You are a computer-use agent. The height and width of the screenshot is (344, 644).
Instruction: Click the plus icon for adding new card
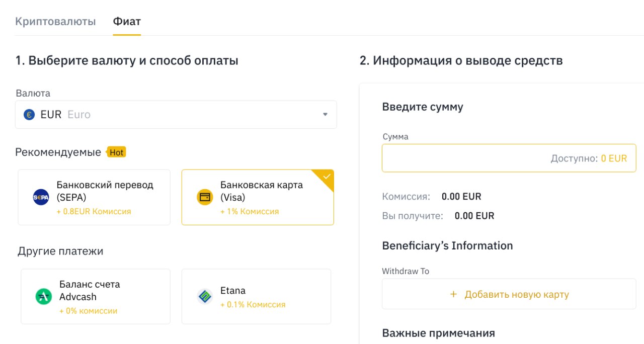[453, 294]
